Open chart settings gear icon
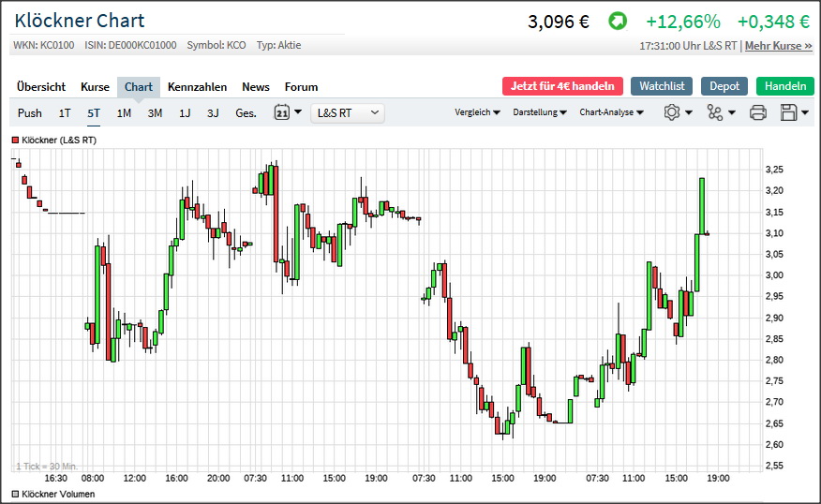Viewport: 821px width, 504px height. [672, 112]
